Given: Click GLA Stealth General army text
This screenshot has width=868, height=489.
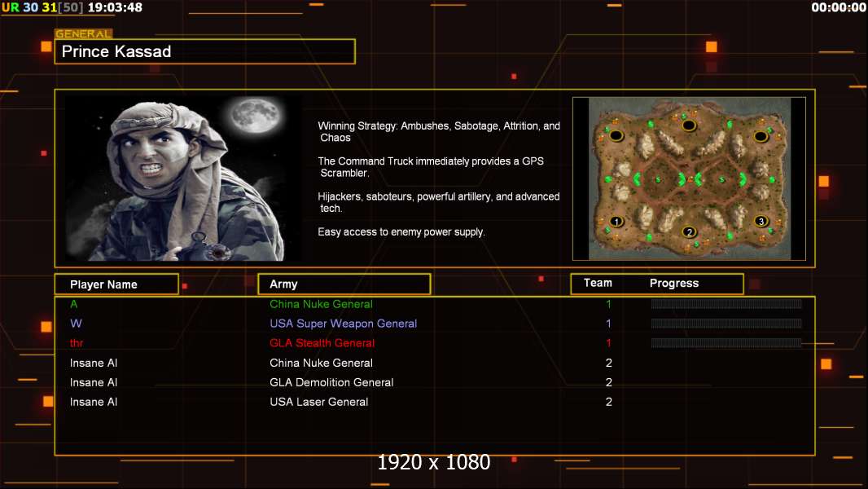Looking at the screenshot, I should pos(322,343).
